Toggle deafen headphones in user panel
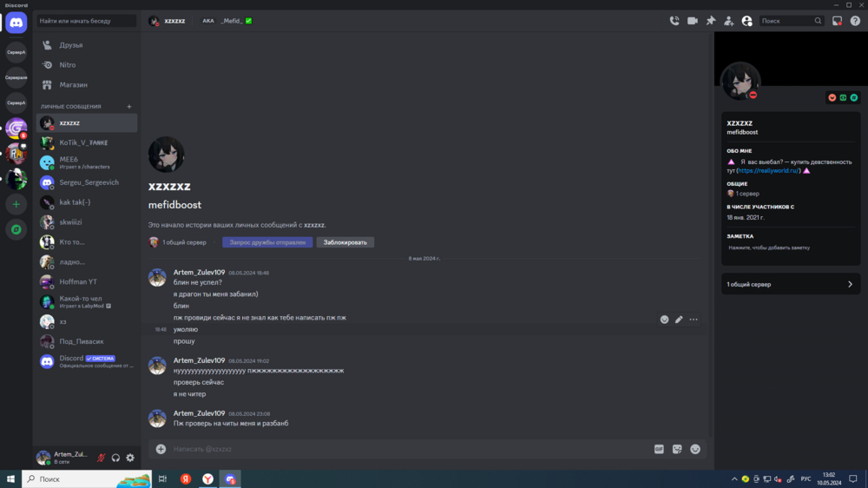 click(x=115, y=458)
